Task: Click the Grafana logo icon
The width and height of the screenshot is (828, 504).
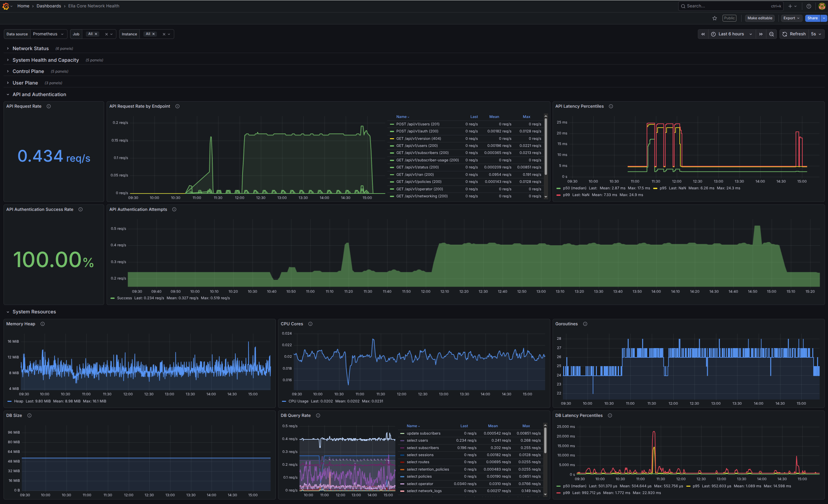Action: [5, 6]
